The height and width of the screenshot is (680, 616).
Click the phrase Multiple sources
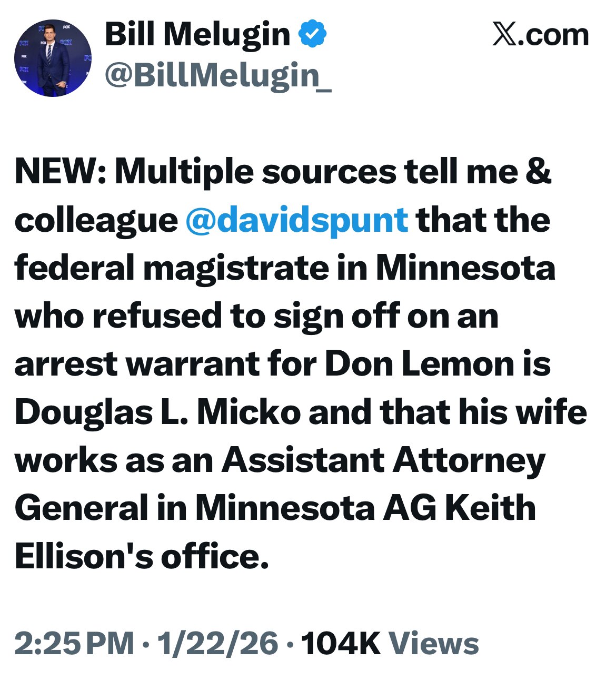256,172
